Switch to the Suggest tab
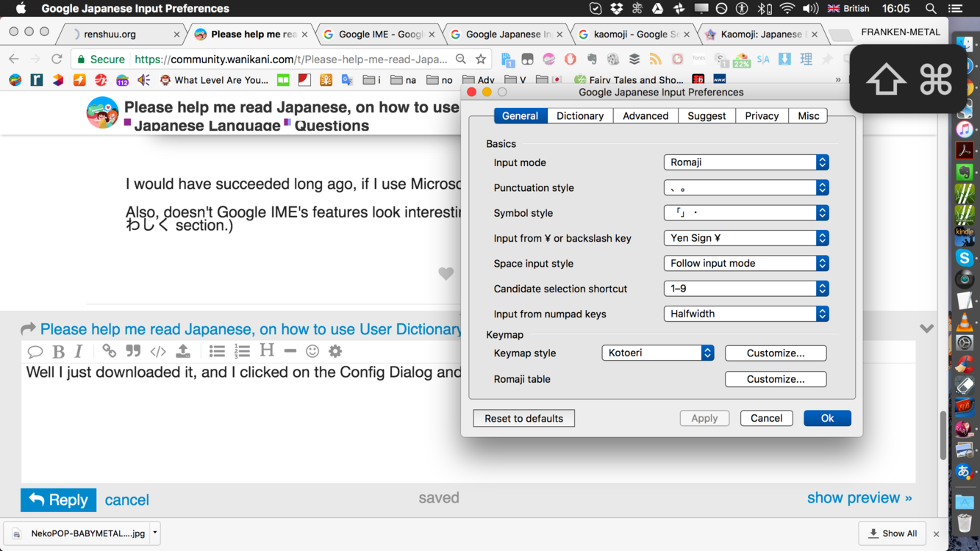This screenshot has width=980, height=551. coord(707,116)
